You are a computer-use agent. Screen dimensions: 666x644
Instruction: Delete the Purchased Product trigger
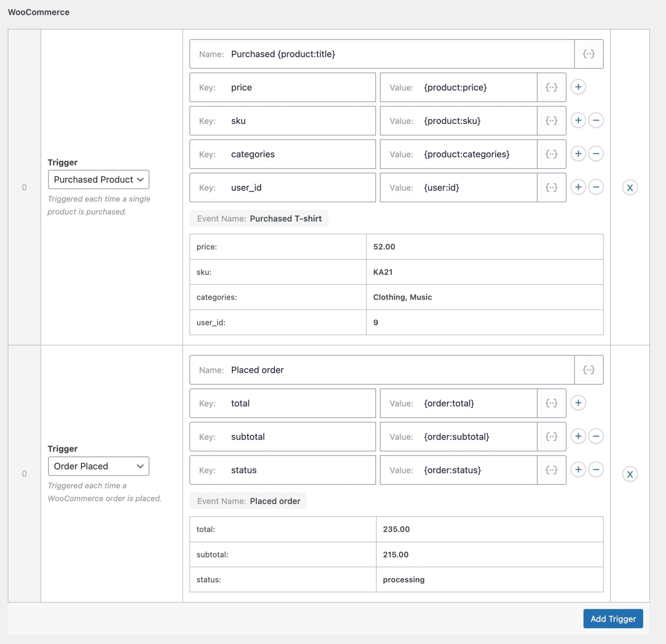pyautogui.click(x=629, y=188)
